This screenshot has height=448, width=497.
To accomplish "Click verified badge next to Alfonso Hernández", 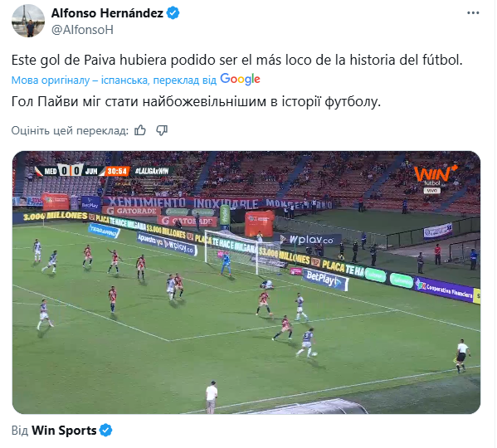I will coord(173,13).
